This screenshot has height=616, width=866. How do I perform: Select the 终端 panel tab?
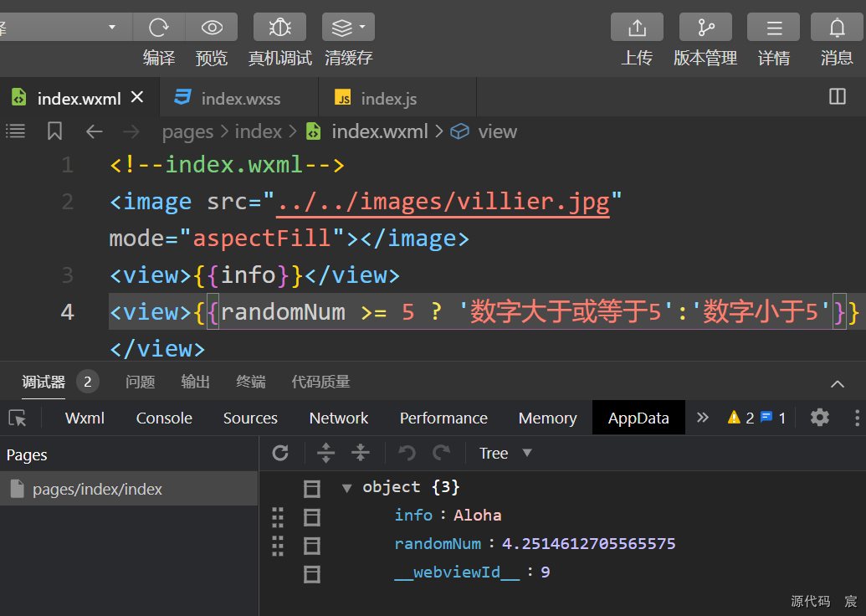[x=251, y=382]
